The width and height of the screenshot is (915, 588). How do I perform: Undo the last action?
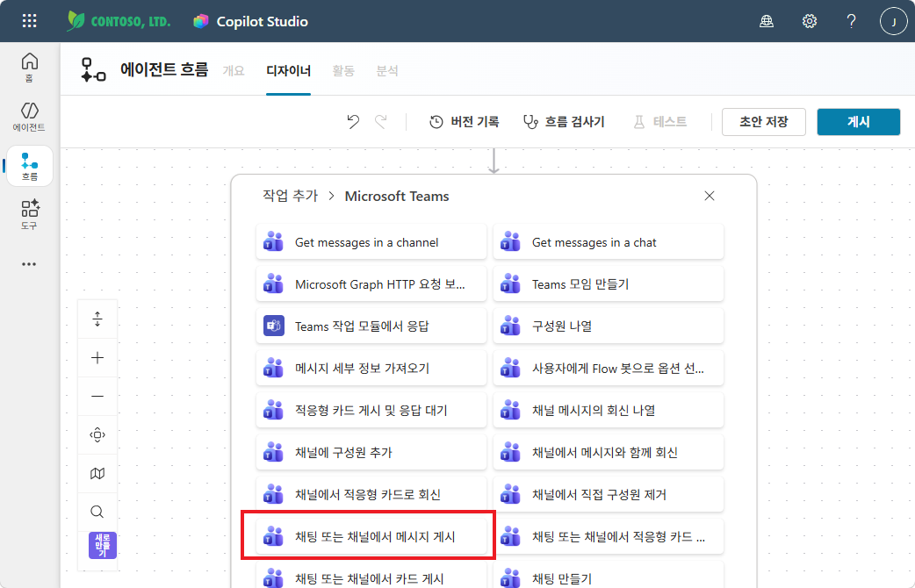[x=352, y=121]
